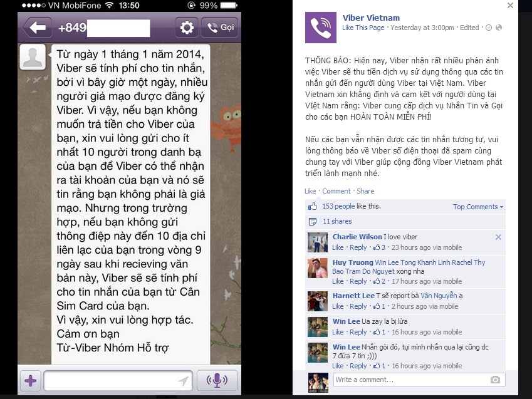This screenshot has height=399, width=532.
Task: Open the Top Comments dropdown
Action: 477,207
